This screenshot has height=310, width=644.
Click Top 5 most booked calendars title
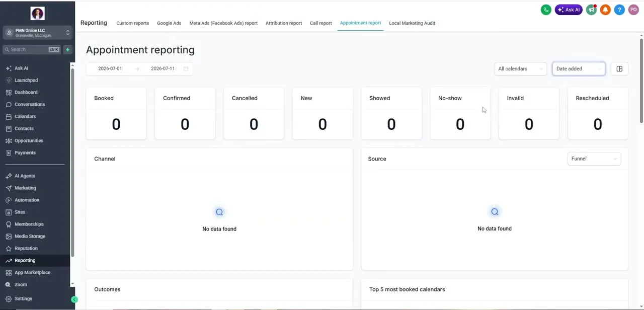(x=407, y=289)
